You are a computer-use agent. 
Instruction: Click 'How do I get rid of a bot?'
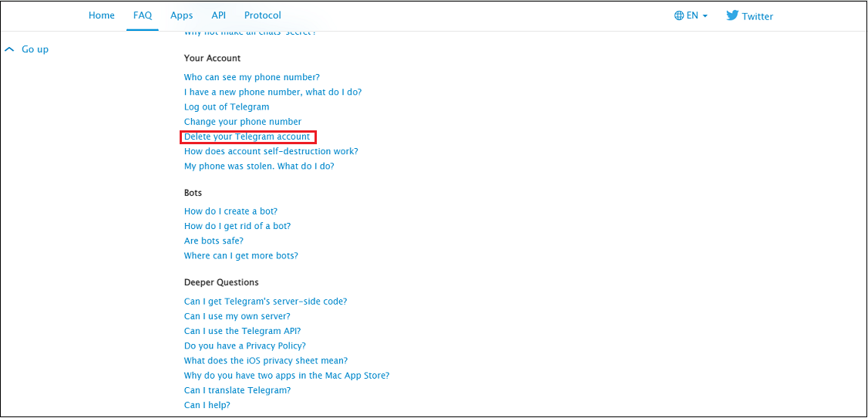(237, 226)
